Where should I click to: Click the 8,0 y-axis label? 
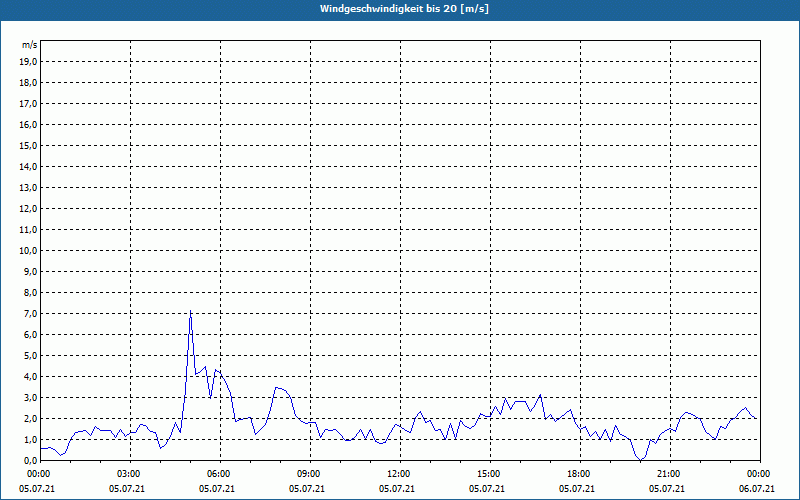[31, 292]
